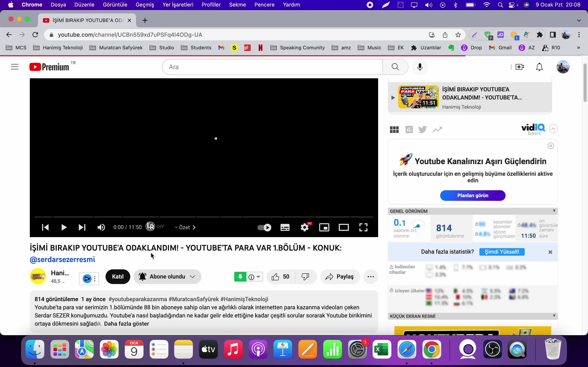The height and width of the screenshot is (367, 588).
Task: Toggle subtitles OFF button in player
Action: pyautogui.click(x=285, y=228)
